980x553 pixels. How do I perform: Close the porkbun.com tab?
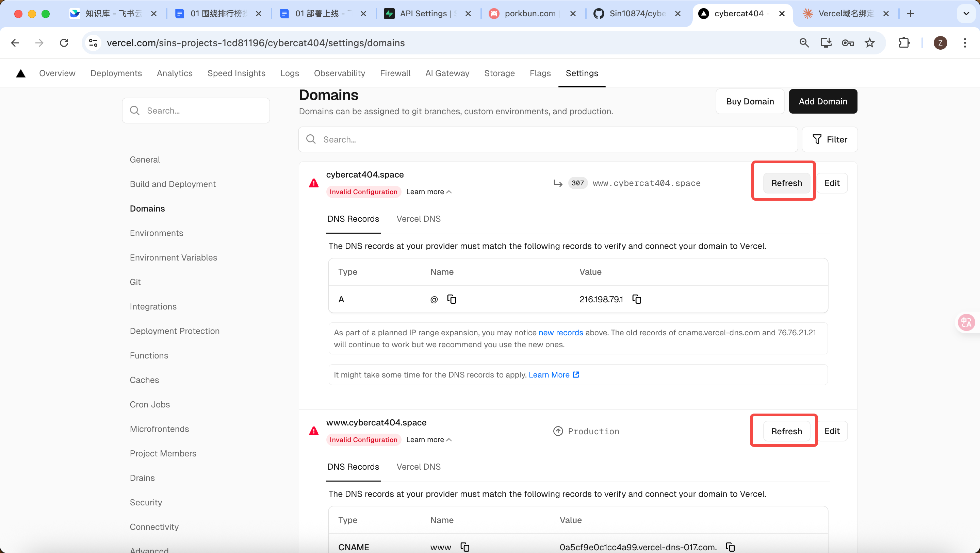(x=573, y=14)
